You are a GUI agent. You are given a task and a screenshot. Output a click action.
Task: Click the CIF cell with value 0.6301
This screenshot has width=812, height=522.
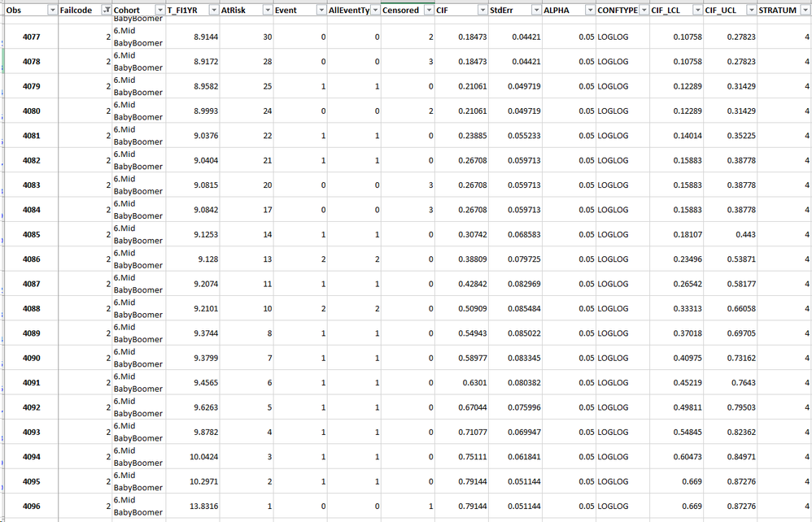coord(461,383)
